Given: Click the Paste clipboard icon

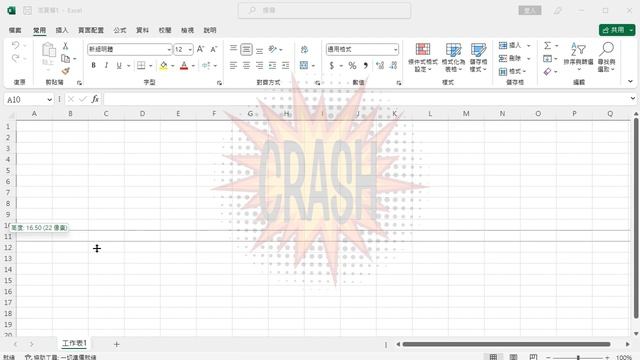Looking at the screenshot, I should (x=49, y=50).
